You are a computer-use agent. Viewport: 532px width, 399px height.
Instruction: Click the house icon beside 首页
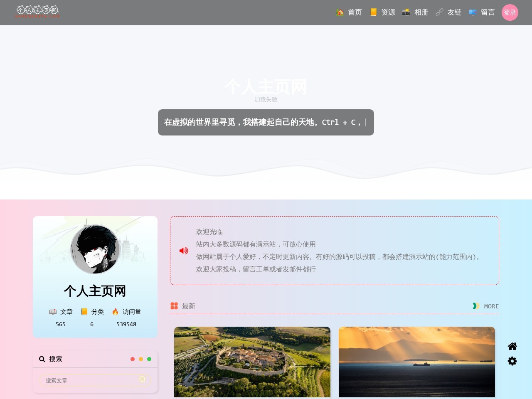[x=340, y=12]
